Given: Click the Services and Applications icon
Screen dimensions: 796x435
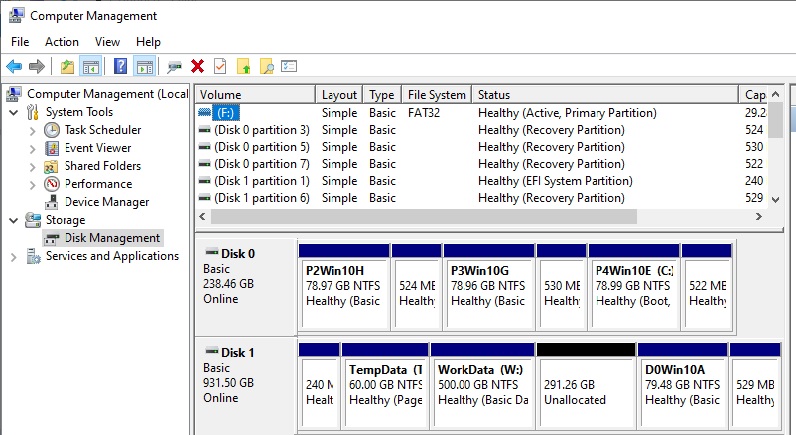Looking at the screenshot, I should (x=34, y=256).
